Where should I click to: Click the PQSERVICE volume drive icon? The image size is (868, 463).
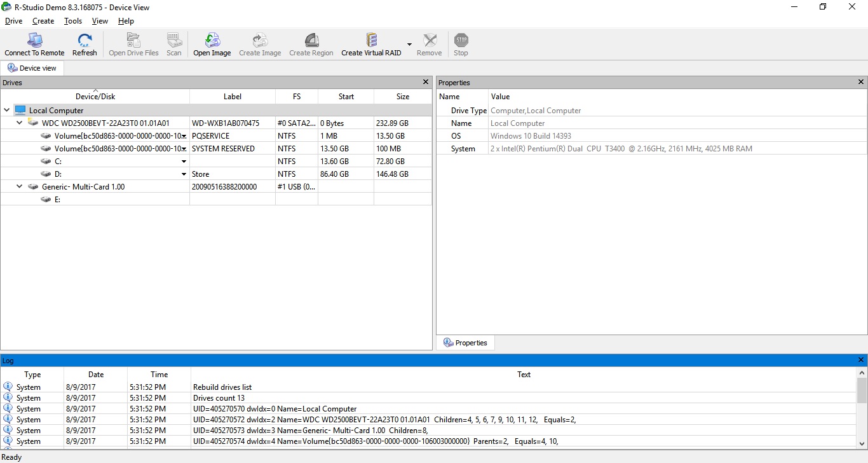(x=46, y=135)
